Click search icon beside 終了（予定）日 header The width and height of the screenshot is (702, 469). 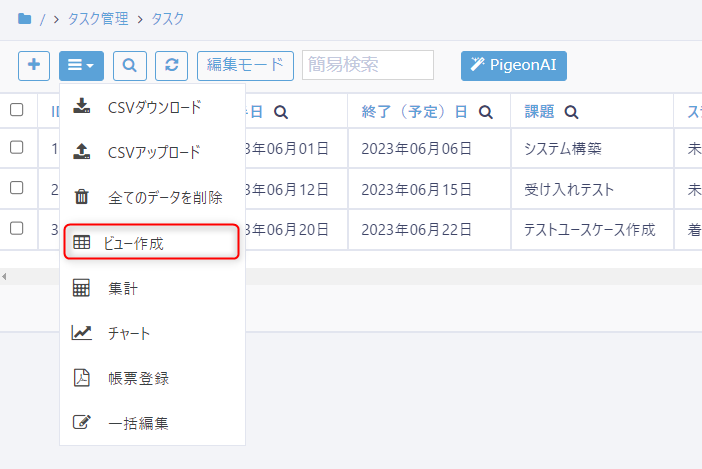click(x=485, y=112)
